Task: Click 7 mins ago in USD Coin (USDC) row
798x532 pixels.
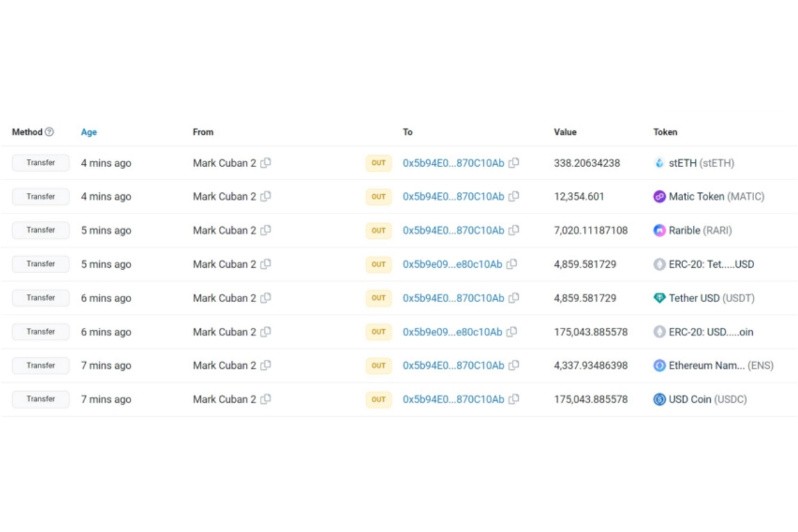Action: pyautogui.click(x=106, y=399)
